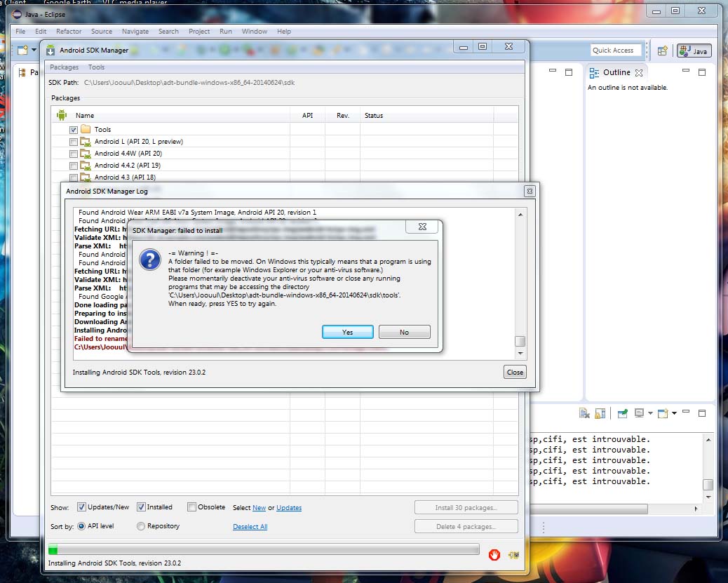The width and height of the screenshot is (728, 583).
Task: Close the Android SDK Manager Log with Close button
Action: pyautogui.click(x=514, y=372)
